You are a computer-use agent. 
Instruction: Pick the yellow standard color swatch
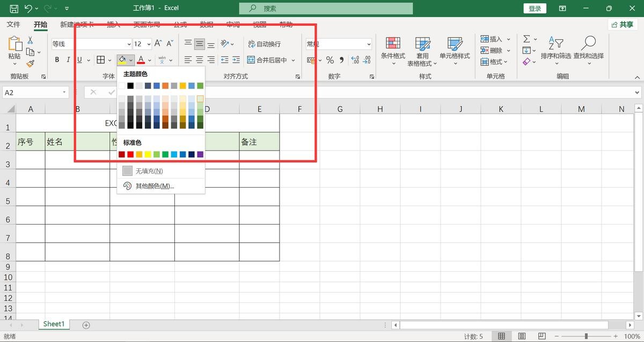(x=148, y=154)
